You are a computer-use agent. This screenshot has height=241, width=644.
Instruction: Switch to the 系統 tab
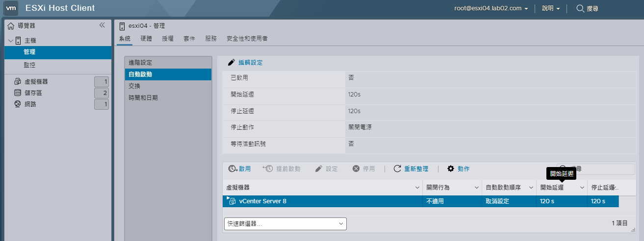(125, 38)
